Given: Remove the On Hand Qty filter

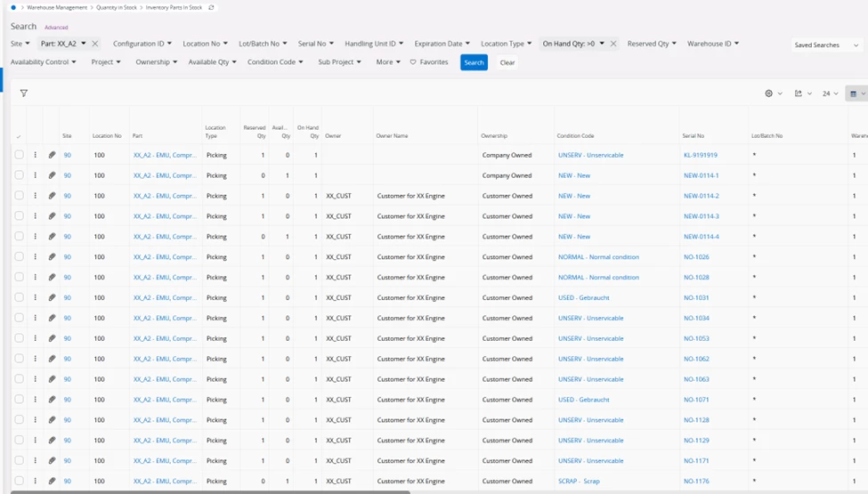Looking at the screenshot, I should [x=613, y=44].
